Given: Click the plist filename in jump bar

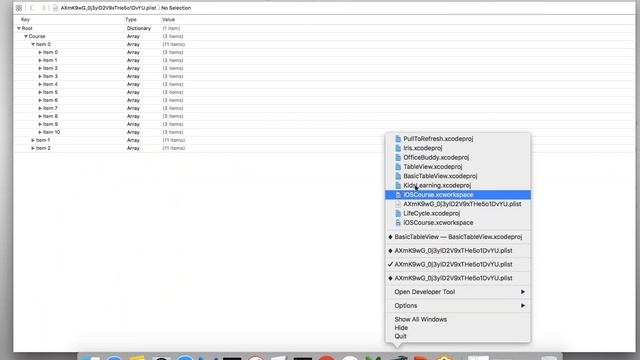Looking at the screenshot, I should pos(108,8).
